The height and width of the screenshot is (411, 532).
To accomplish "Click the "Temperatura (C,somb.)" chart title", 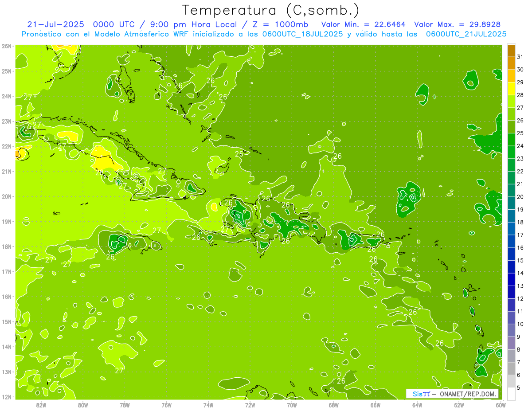I will click(271, 10).
